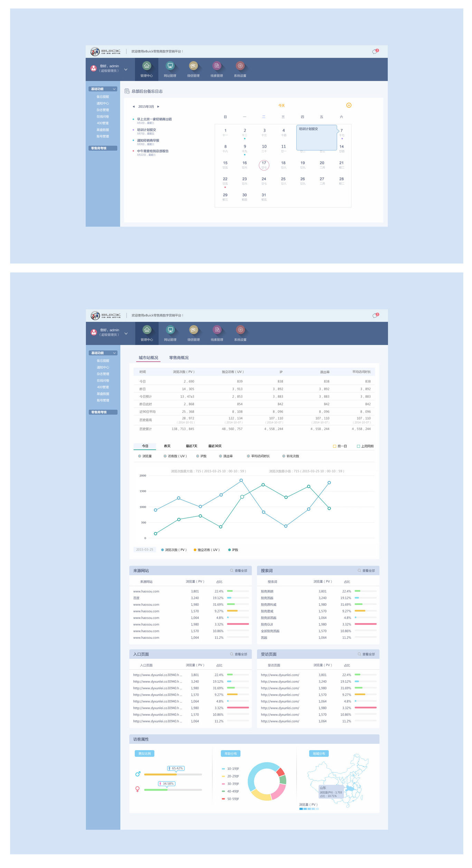The image size is (472, 868).
Task: Click the female ratio bar at 34.58%
Action: [173, 790]
